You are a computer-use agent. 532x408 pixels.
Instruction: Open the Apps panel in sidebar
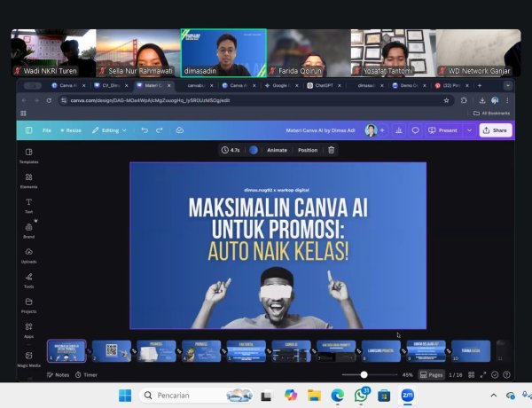pyautogui.click(x=29, y=330)
